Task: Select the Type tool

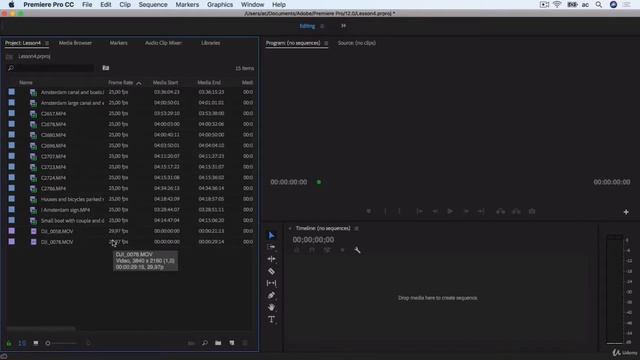Action: (271, 320)
